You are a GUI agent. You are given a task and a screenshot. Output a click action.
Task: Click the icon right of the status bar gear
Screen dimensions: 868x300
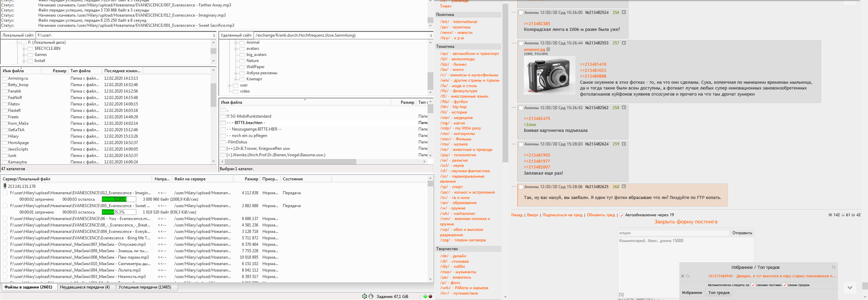[371, 296]
